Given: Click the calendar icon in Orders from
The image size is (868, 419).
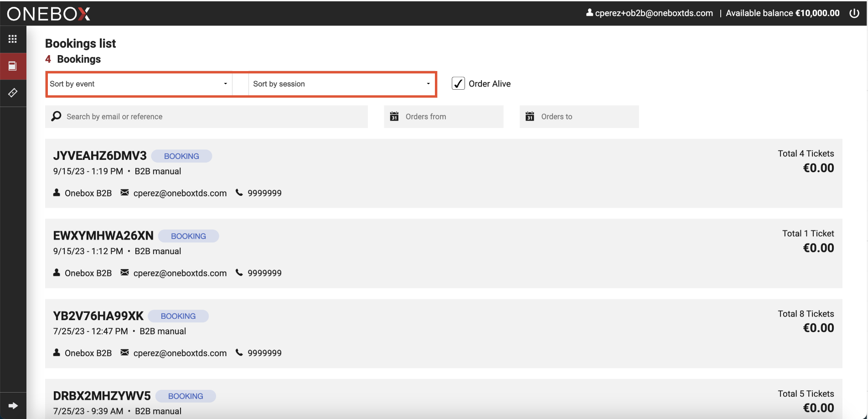Looking at the screenshot, I should 394,116.
